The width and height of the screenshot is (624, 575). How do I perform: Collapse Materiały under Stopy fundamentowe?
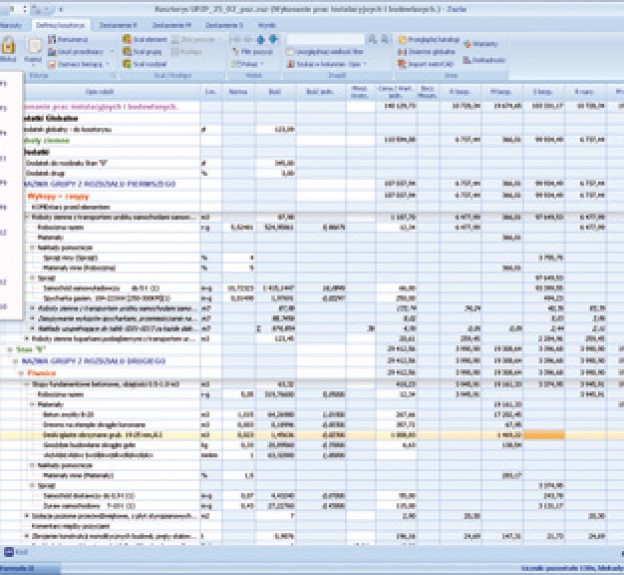33,405
